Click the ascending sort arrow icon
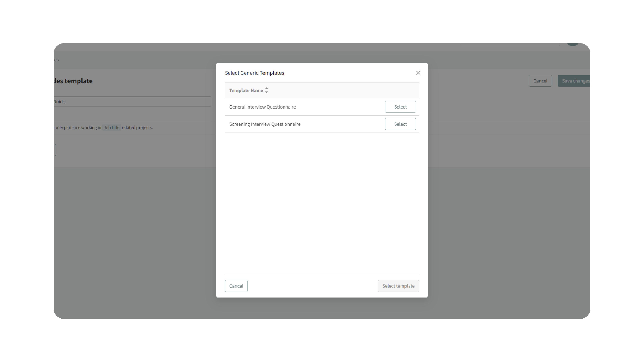This screenshot has height=362, width=644. 266,88
